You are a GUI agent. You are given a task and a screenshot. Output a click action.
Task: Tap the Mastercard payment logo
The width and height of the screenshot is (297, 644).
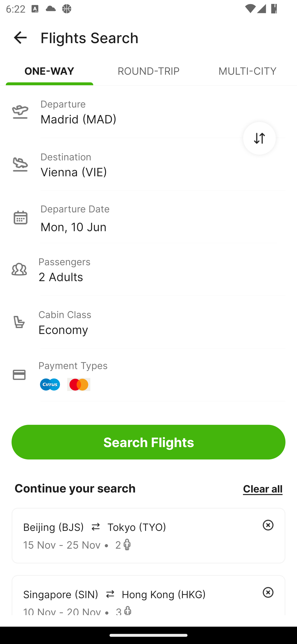pyautogui.click(x=79, y=384)
